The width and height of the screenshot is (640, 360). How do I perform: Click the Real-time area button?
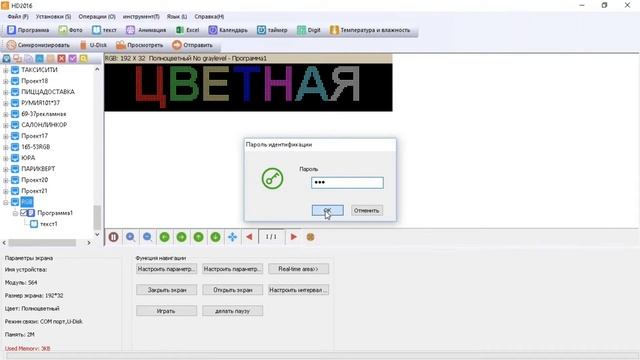pos(298,269)
